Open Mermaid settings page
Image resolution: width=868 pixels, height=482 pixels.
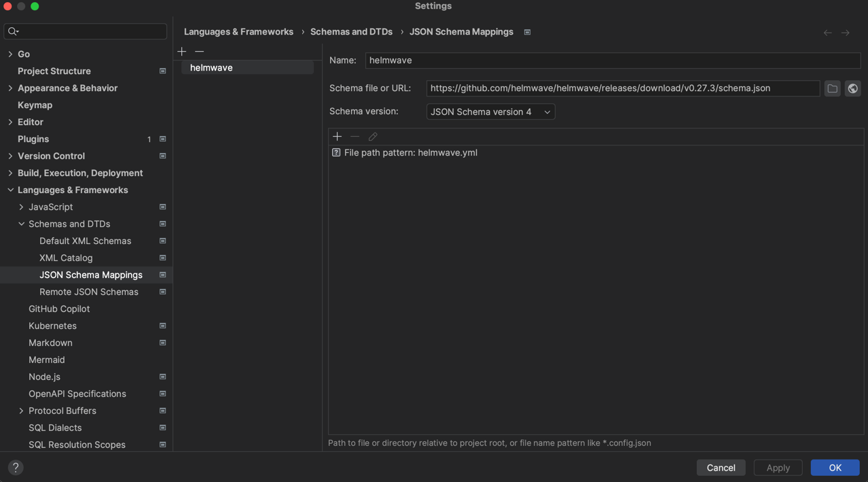(47, 360)
